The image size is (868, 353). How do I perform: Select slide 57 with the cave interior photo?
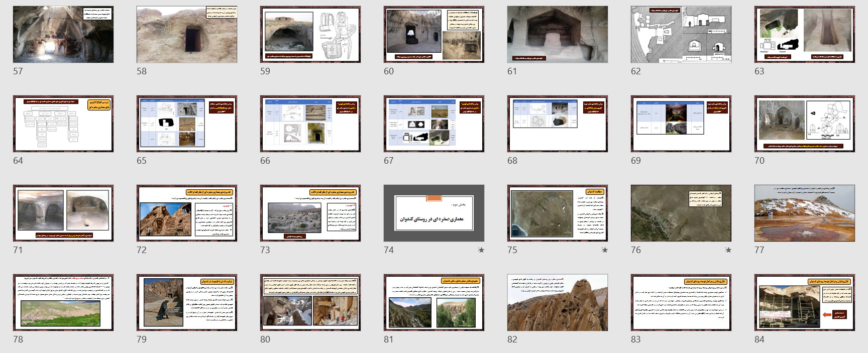tap(63, 35)
